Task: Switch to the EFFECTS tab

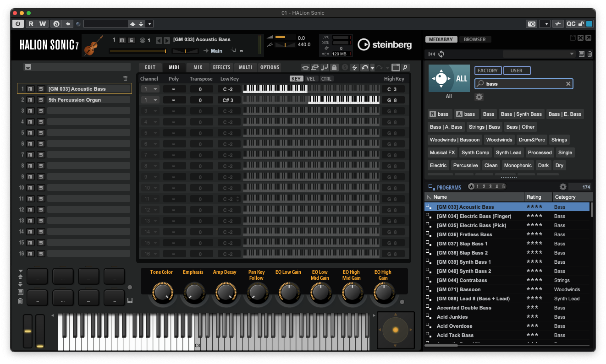Action: pyautogui.click(x=221, y=67)
